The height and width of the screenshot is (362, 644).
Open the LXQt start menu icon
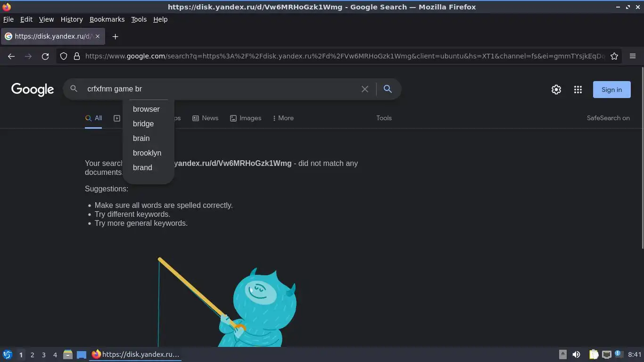(8, 354)
